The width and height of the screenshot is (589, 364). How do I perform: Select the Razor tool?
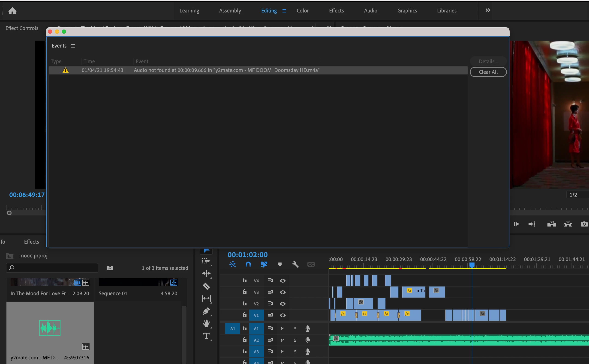click(x=206, y=286)
